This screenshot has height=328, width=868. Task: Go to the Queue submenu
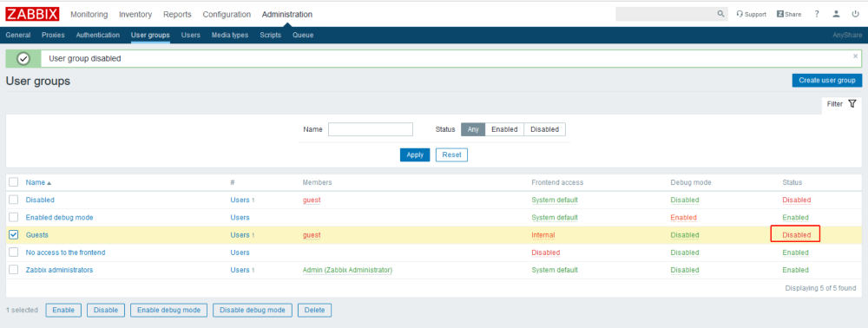click(303, 35)
